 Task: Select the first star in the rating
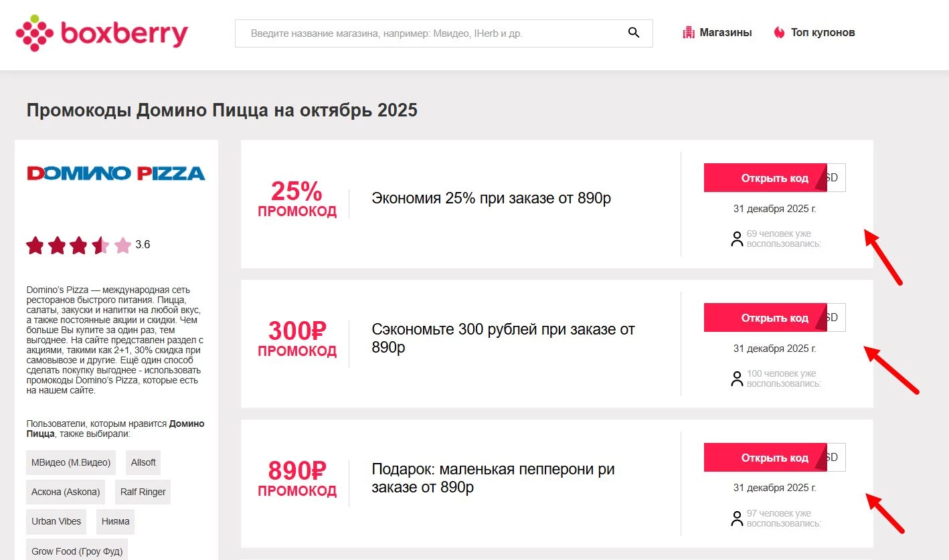click(x=35, y=245)
